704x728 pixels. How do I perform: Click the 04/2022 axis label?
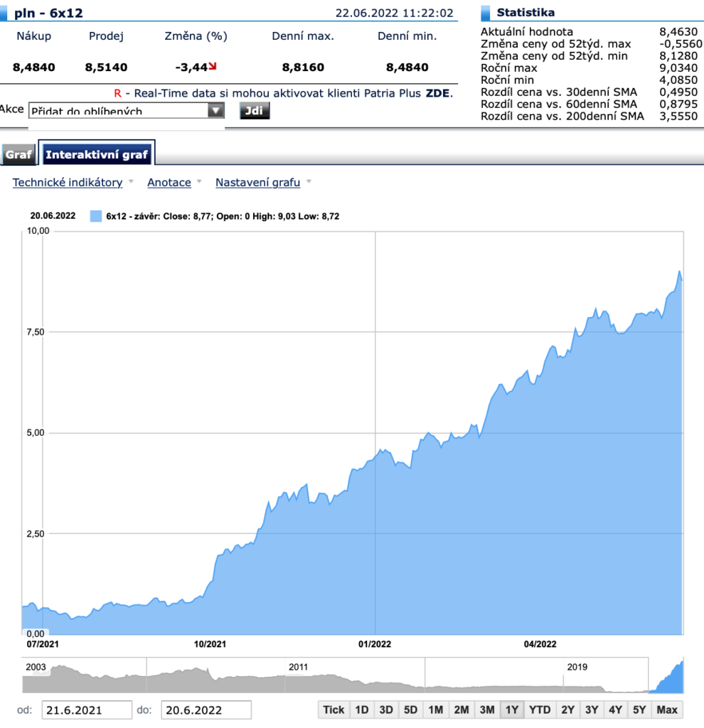[x=540, y=644]
